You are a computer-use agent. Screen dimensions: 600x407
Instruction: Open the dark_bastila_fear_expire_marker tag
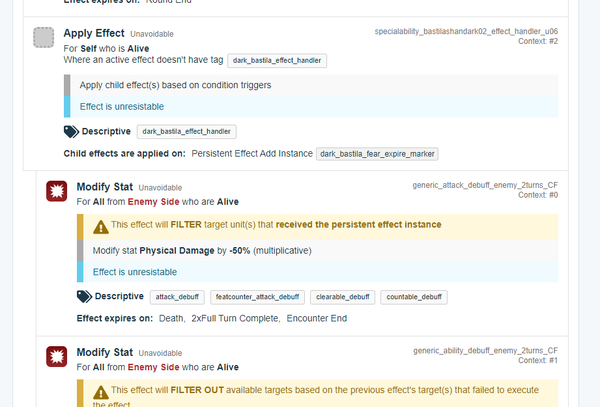pyautogui.click(x=378, y=154)
